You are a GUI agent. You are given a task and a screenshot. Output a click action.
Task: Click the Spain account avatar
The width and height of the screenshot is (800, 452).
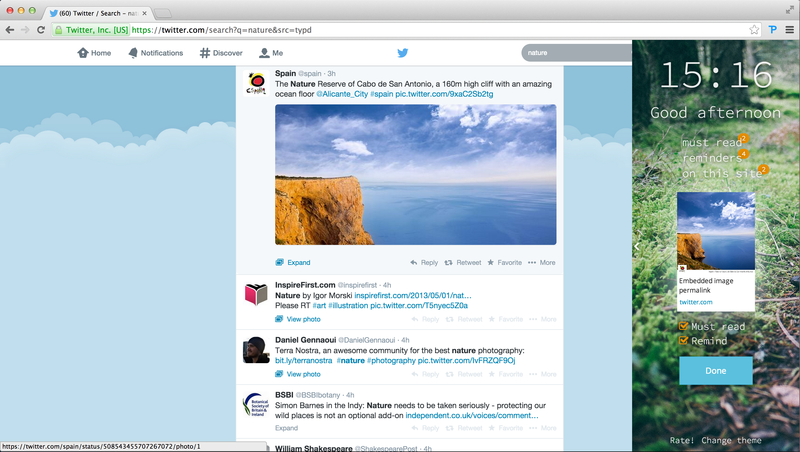pyautogui.click(x=255, y=84)
